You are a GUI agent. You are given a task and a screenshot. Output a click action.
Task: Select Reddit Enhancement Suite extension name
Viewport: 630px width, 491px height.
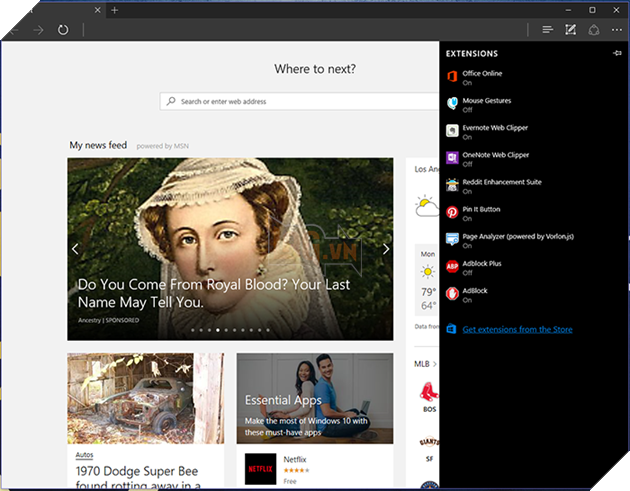[x=502, y=182]
